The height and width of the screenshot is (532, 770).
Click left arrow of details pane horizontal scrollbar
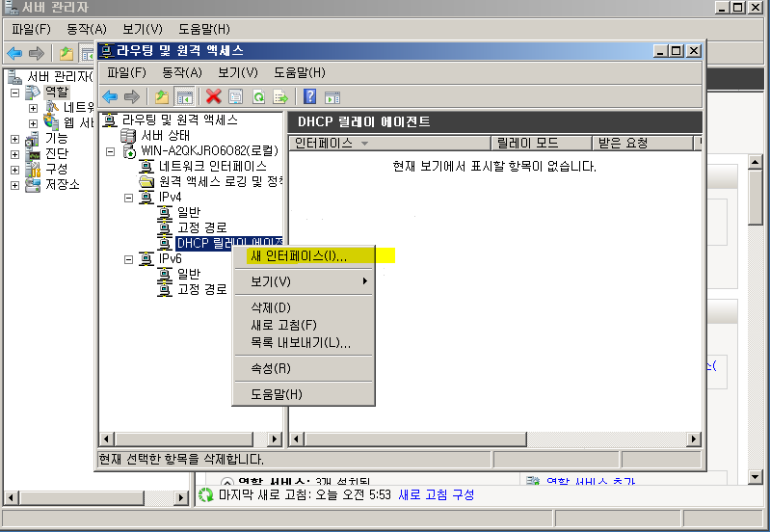[296, 439]
